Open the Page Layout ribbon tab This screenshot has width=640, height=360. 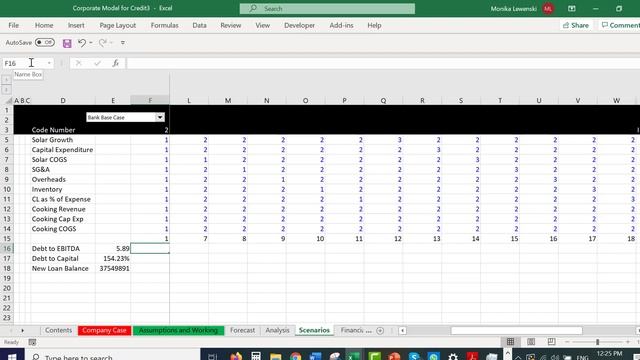click(118, 25)
